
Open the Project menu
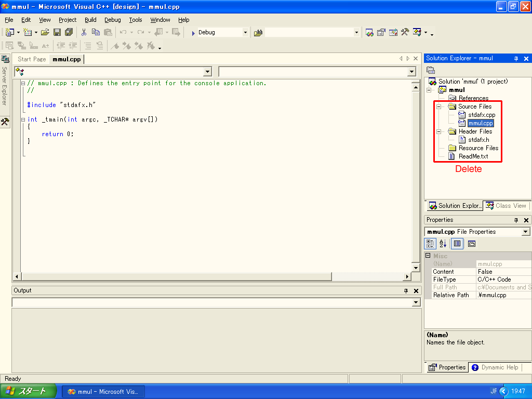[68, 20]
